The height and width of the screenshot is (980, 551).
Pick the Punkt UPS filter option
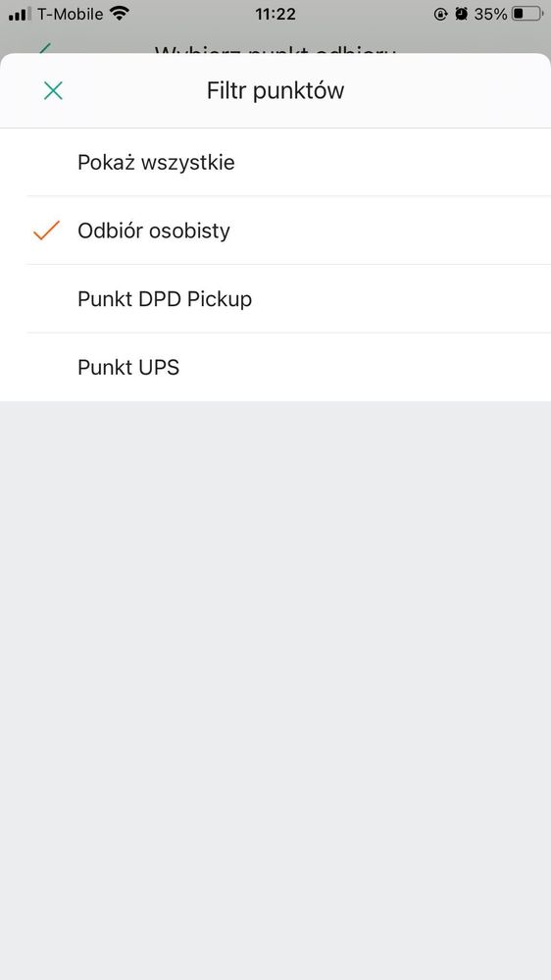pyautogui.click(x=275, y=367)
